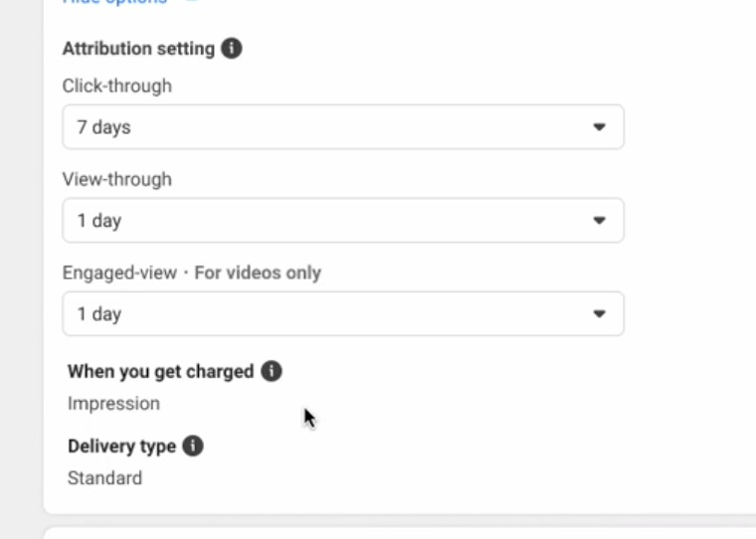Click the View-through dropdown arrow
Viewport: 756px width, 539px height.
point(599,221)
